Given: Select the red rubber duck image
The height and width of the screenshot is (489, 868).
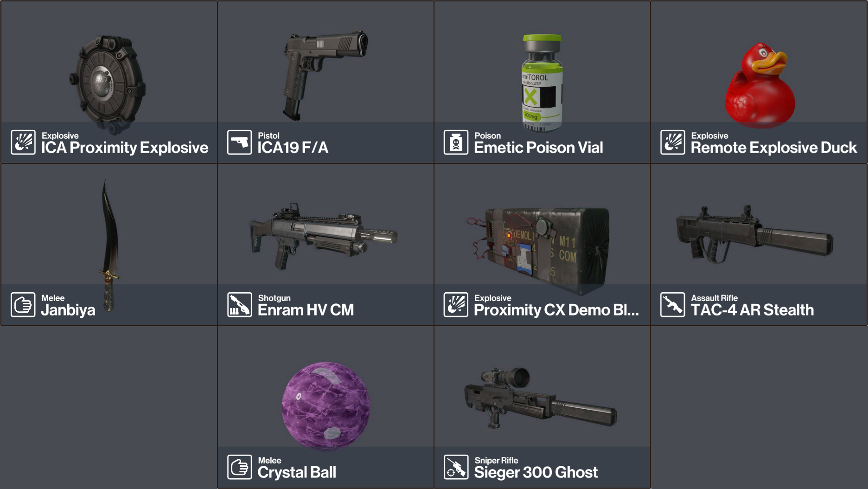Looking at the screenshot, I should (x=759, y=85).
